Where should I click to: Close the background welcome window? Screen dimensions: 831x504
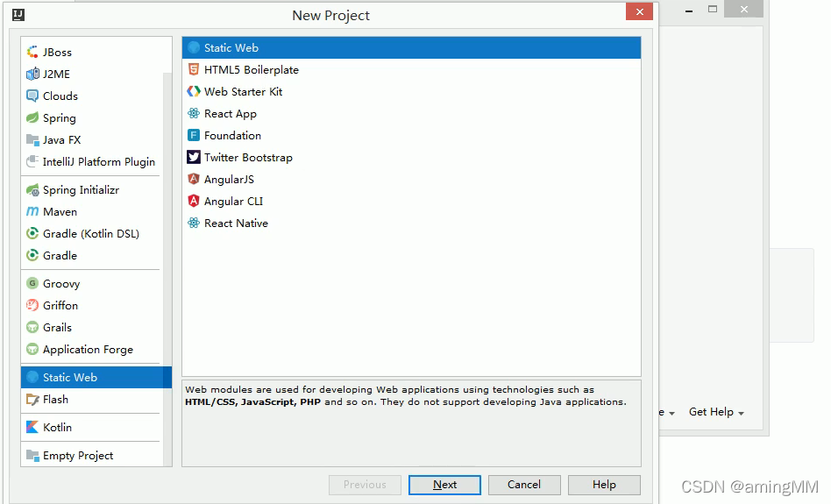744,9
